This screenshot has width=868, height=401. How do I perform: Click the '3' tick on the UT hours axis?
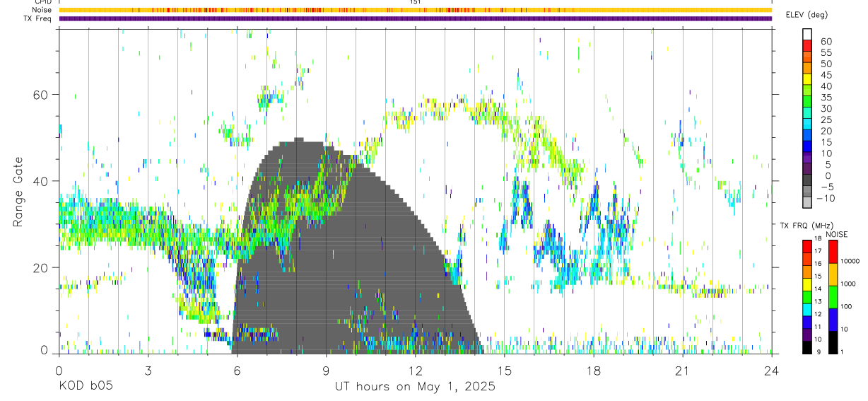click(147, 371)
